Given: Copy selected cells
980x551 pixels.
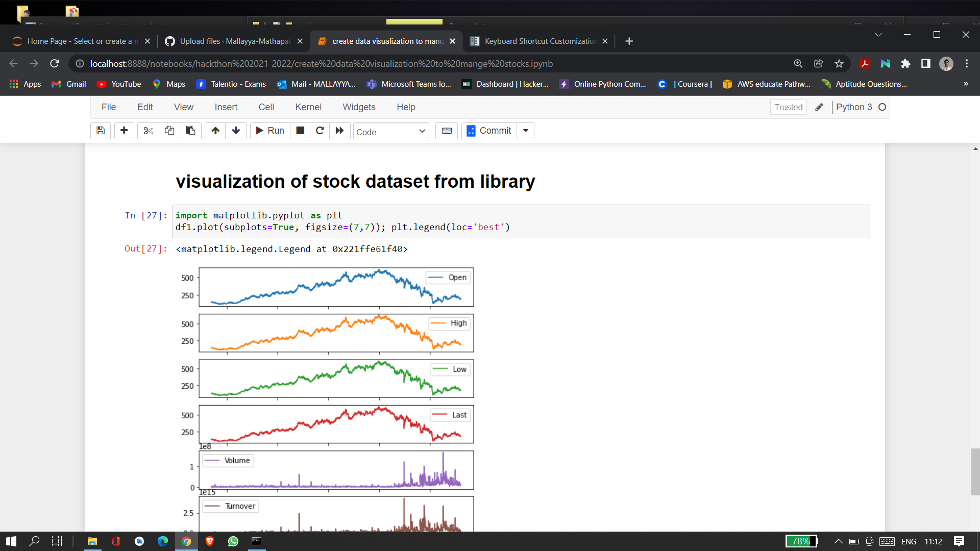Looking at the screenshot, I should (x=169, y=131).
